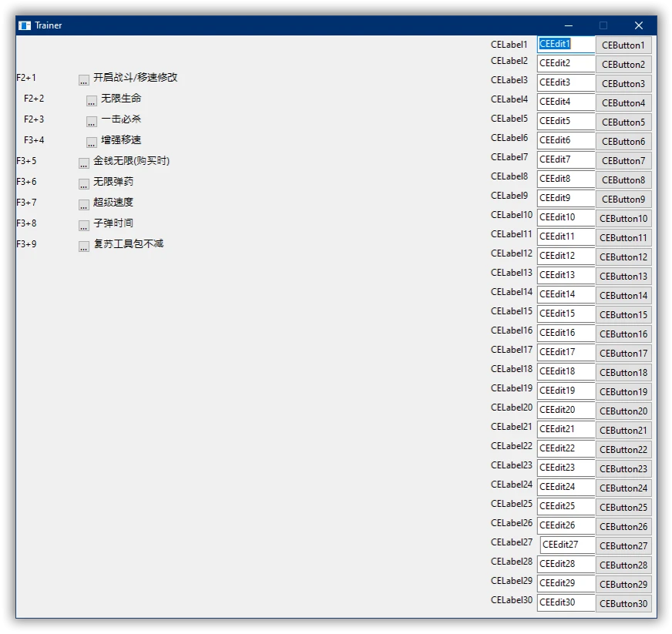Image resolution: width=672 pixels, height=634 pixels.
Task: Click CEButton8
Action: point(623,180)
